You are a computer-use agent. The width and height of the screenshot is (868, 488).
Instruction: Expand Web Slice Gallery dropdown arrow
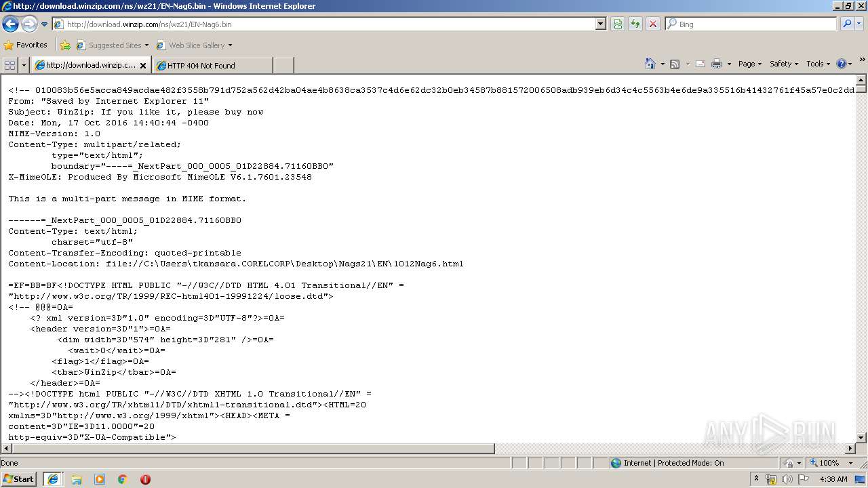click(x=230, y=45)
